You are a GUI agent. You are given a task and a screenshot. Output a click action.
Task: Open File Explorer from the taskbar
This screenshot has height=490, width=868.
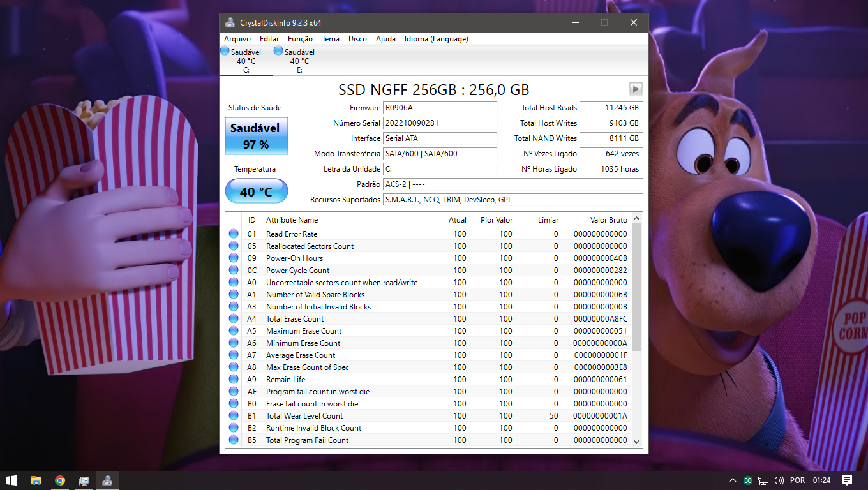[36, 480]
